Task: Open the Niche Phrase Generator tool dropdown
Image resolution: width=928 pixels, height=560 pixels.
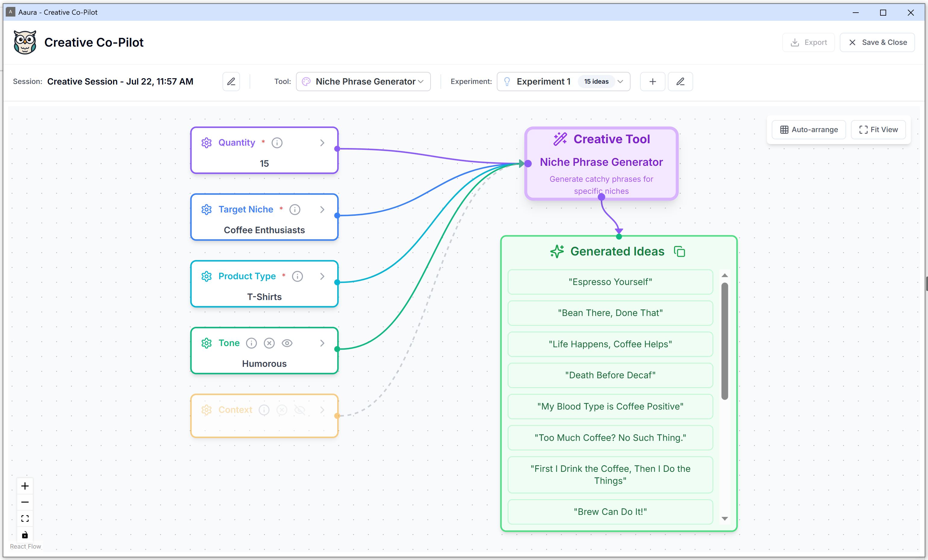Action: 363,82
